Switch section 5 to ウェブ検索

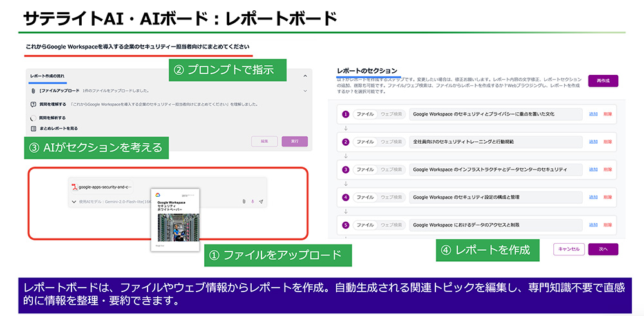coord(392,225)
